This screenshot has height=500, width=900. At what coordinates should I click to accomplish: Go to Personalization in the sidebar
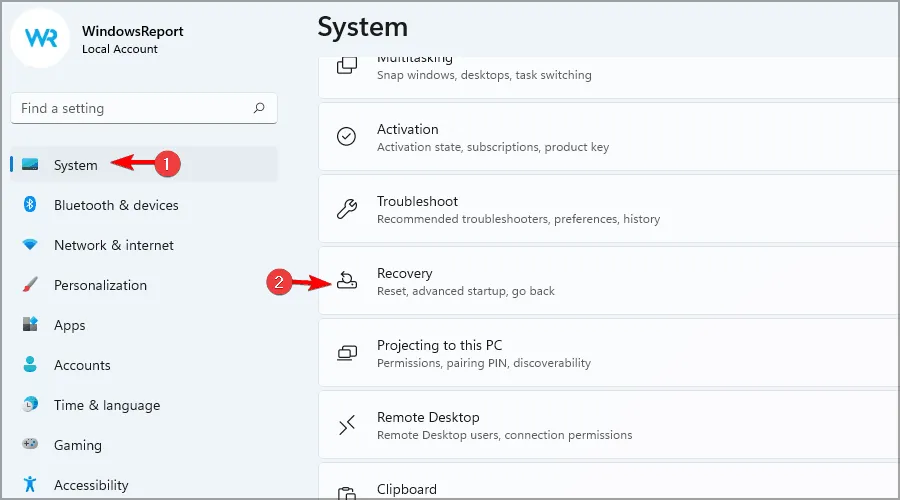[100, 285]
